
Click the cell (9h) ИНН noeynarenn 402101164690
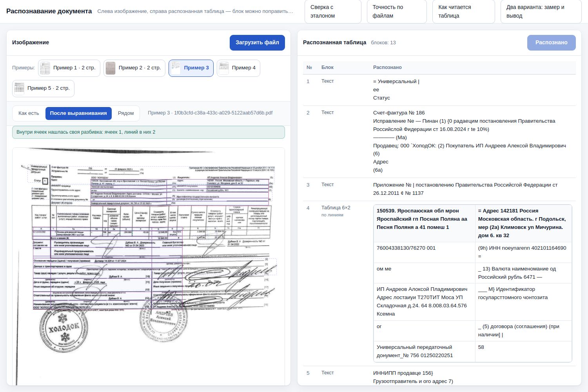[523, 252]
